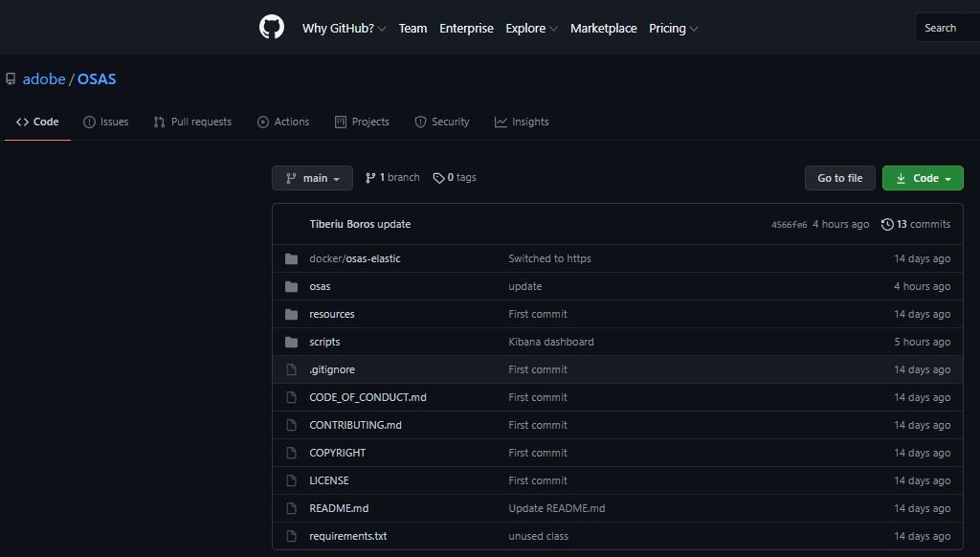Open the Enterprise menu link

466,28
